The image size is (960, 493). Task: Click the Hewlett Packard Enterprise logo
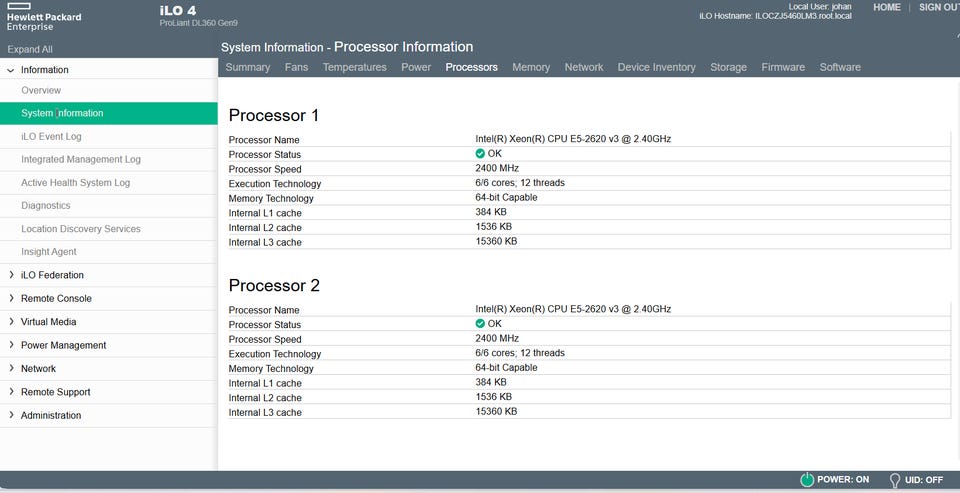tap(43, 17)
